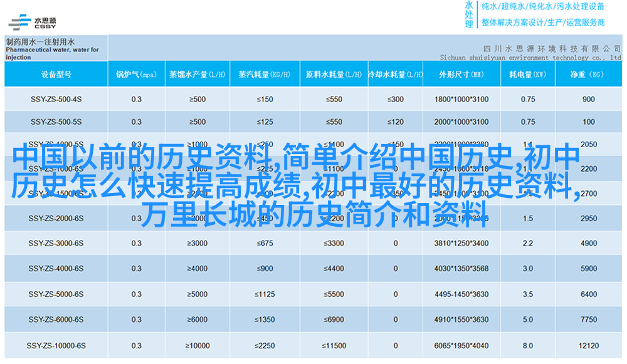
Task: Select the 1800*1000*3100 dimension cell
Action: coord(461,99)
